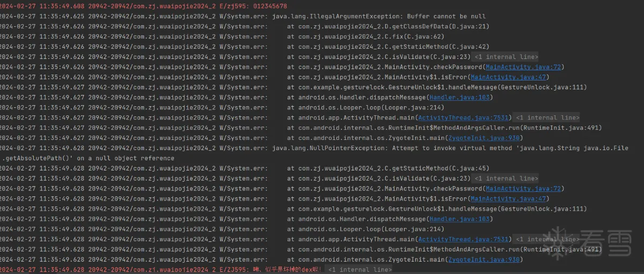Select the D.getClassDefData stack frame line

pos(387,26)
